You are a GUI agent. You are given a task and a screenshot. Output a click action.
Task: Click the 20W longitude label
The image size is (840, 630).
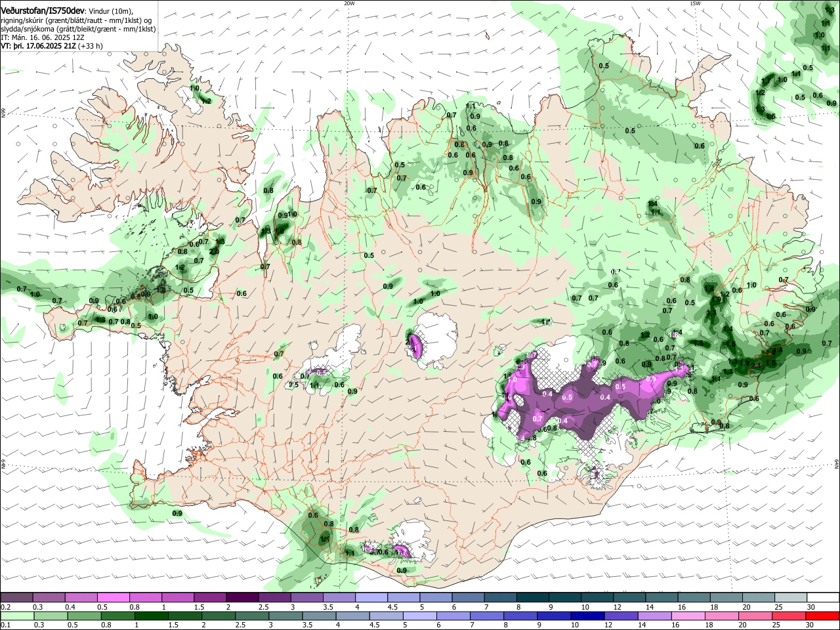tap(349, 3)
